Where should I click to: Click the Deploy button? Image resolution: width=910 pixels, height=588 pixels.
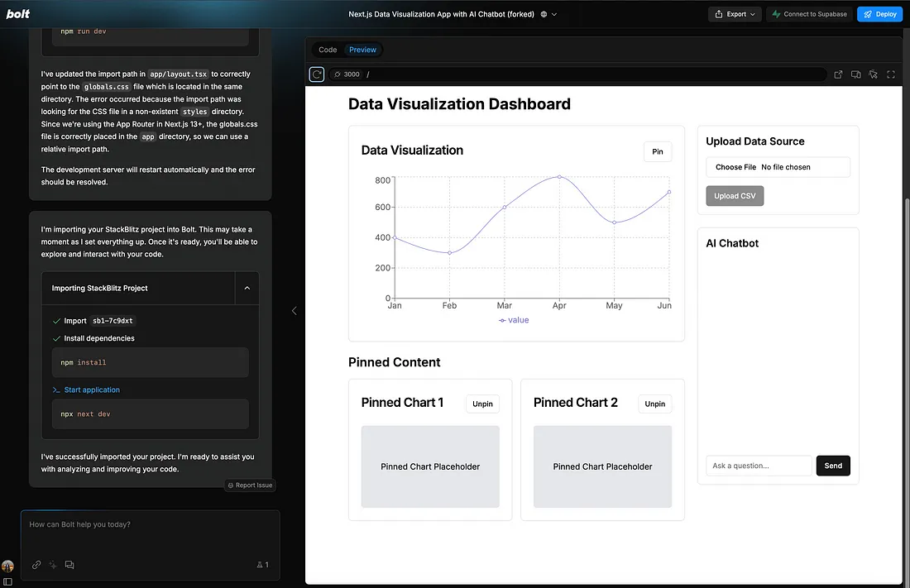click(x=879, y=14)
